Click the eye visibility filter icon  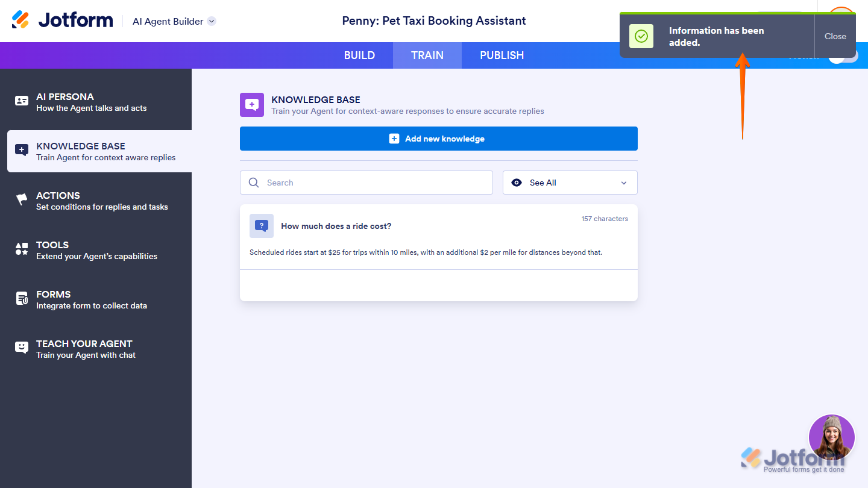click(x=517, y=183)
